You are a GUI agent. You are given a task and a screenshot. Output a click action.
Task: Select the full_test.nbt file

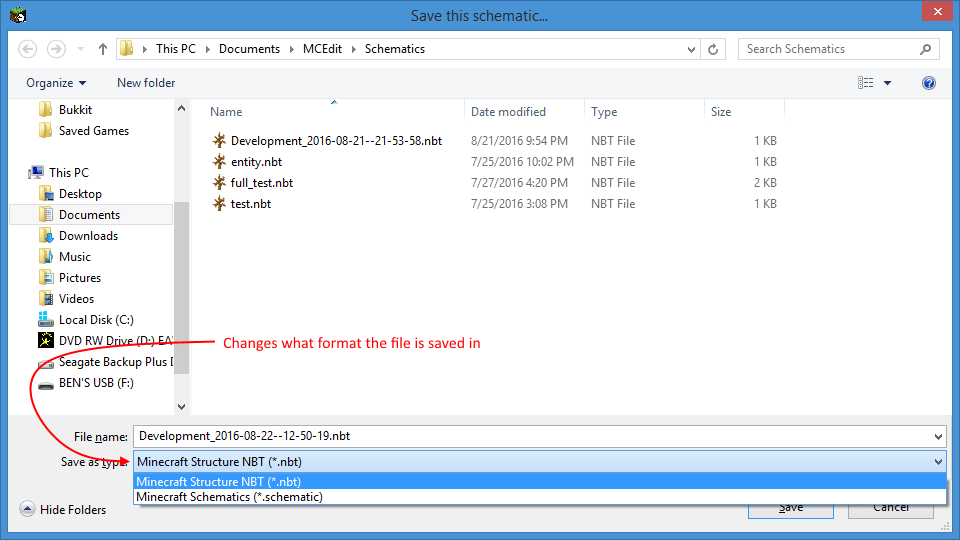click(261, 182)
